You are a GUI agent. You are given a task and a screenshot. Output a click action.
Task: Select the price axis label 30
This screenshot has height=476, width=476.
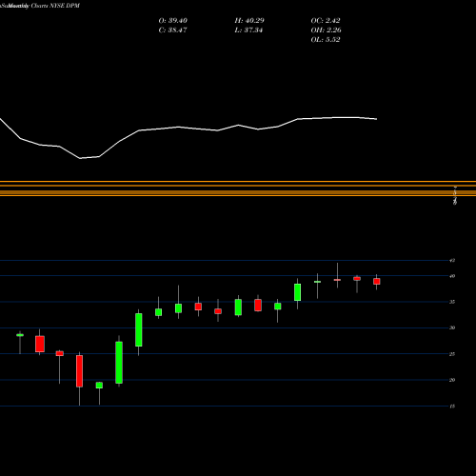pyautogui.click(x=452, y=327)
